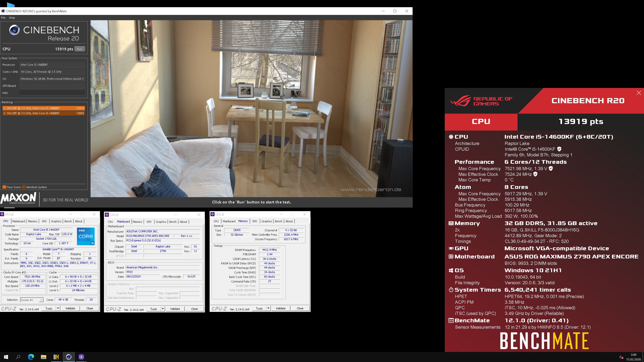Click the Windows OS icon in BenchMate panel
Viewport: 644px width, 362px height.
click(x=451, y=270)
